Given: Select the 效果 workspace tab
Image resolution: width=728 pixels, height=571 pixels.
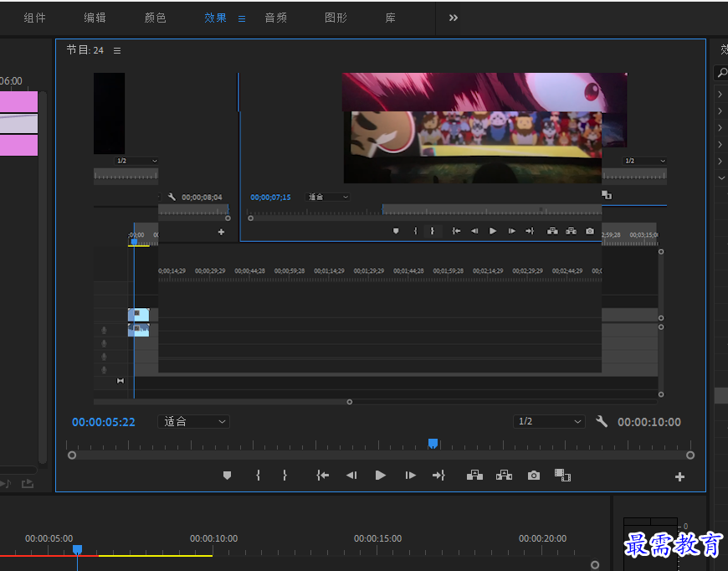Looking at the screenshot, I should tap(215, 18).
